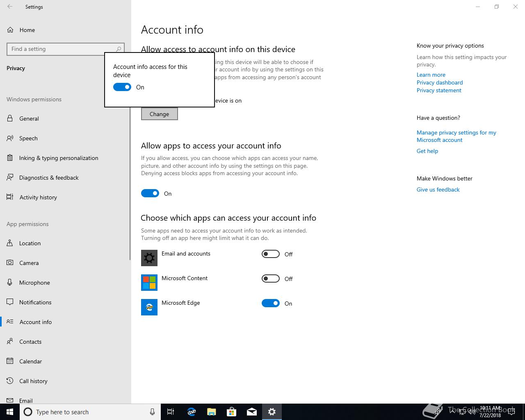The width and height of the screenshot is (525, 420).
Task: Click the taskbar microphone icon
Action: coord(152,412)
